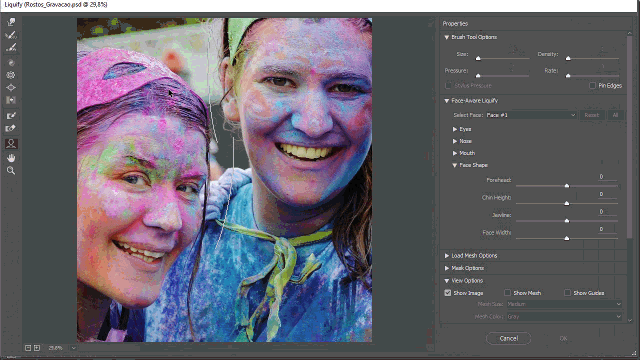
Task: Click the Cancel button
Action: tap(509, 338)
